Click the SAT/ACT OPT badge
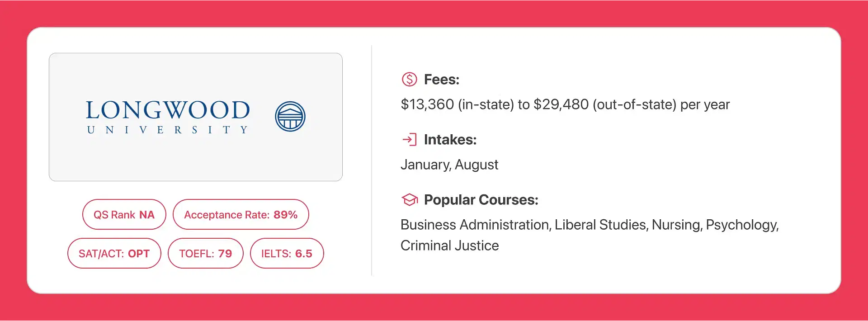 pos(114,253)
